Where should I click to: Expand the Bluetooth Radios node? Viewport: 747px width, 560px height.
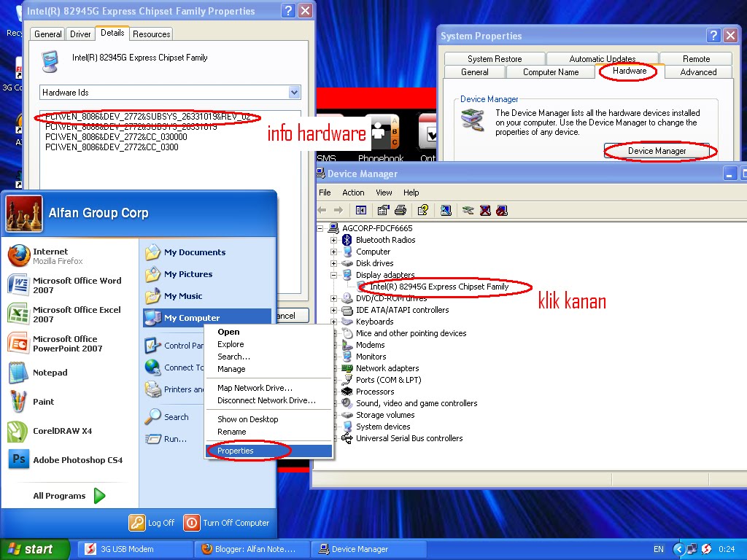click(333, 240)
